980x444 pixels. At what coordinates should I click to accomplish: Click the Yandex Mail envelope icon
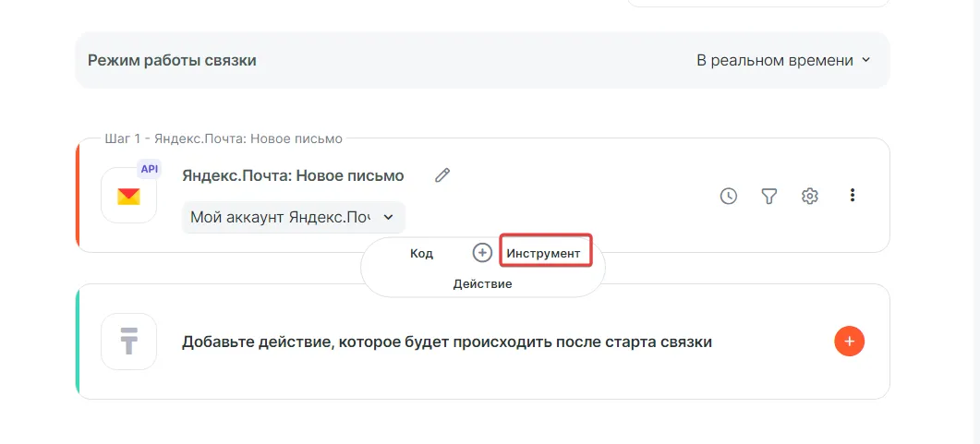click(x=128, y=196)
